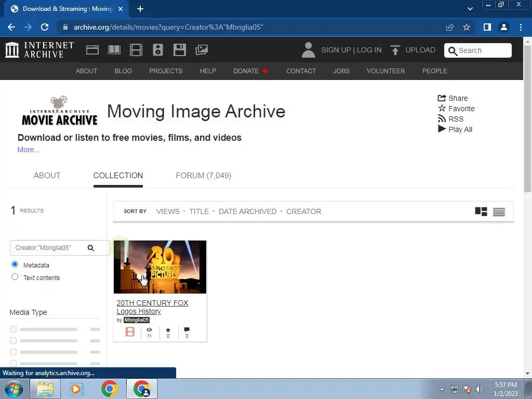Click the browser address bar URL
532x399 pixels.
click(x=168, y=27)
